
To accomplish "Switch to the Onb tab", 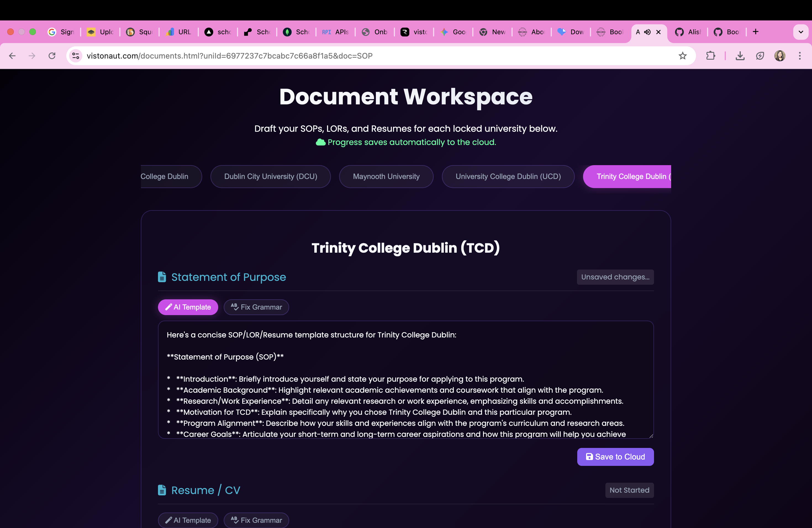I will tap(375, 32).
